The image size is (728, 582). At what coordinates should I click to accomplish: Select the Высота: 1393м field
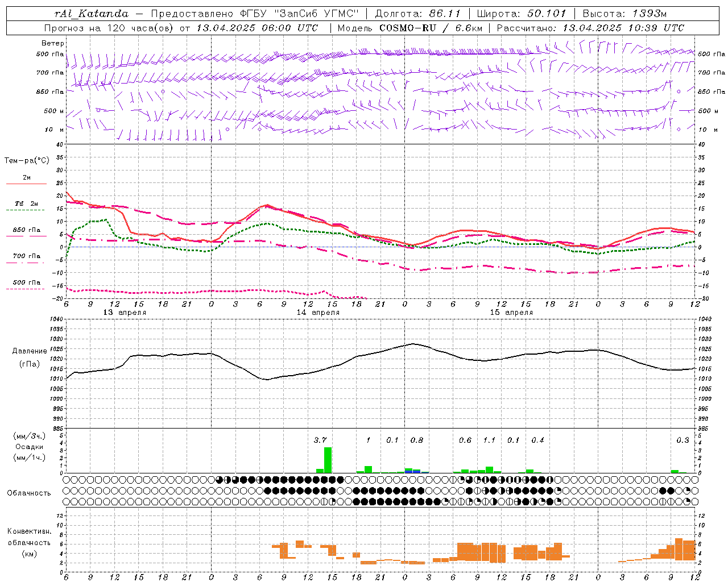624,14
